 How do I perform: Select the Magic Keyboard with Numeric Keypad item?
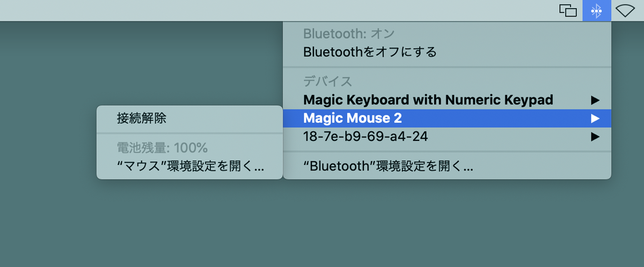pos(428,100)
